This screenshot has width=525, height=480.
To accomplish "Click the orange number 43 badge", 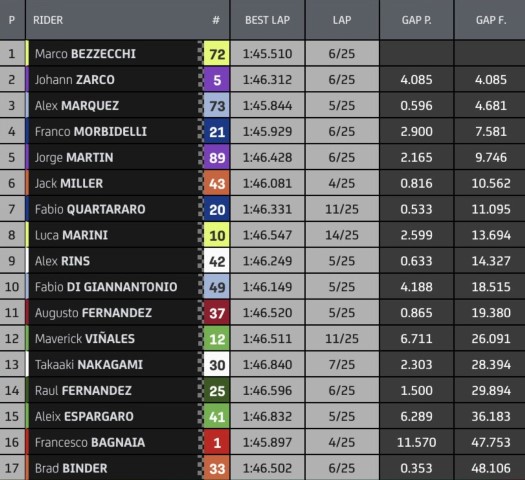I will tap(216, 183).
